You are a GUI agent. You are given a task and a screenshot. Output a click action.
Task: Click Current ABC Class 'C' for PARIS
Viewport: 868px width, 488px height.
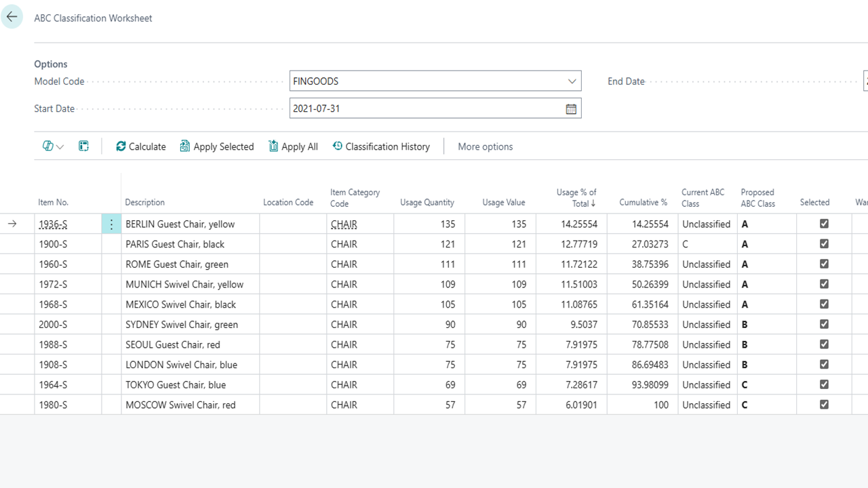(686, 244)
